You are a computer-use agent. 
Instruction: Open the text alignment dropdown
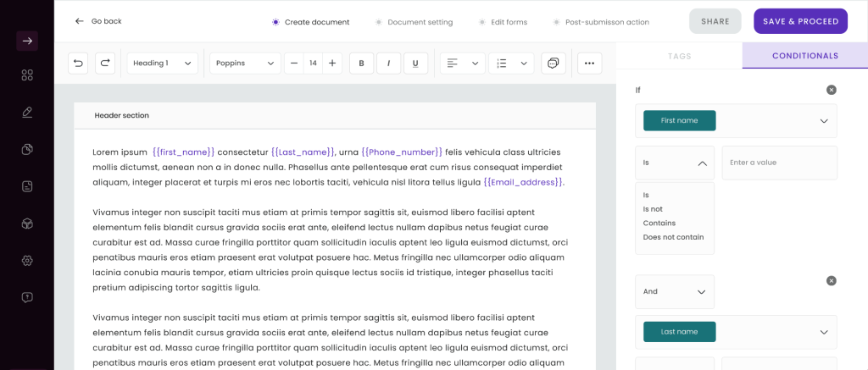pos(463,63)
